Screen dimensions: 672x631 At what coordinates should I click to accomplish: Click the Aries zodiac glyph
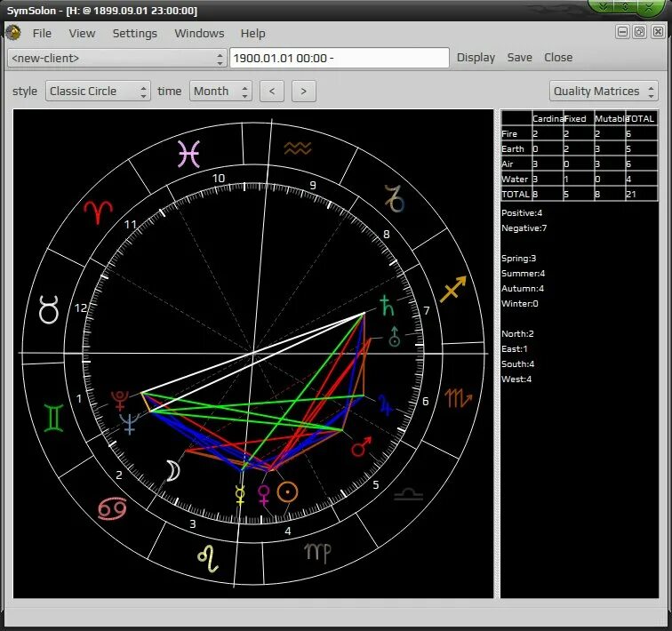(x=98, y=212)
